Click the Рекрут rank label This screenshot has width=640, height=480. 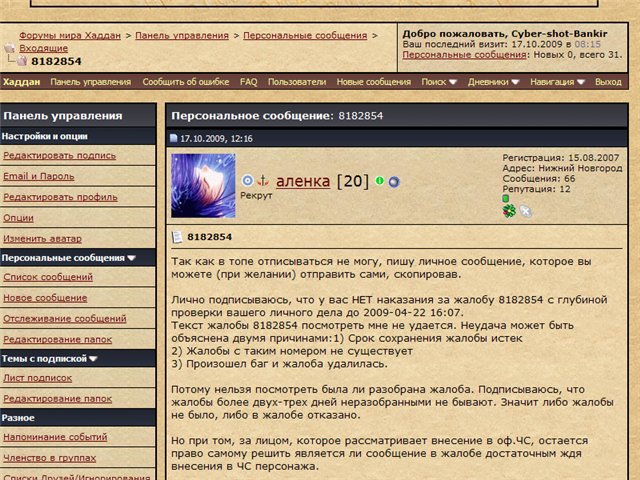pos(256,196)
